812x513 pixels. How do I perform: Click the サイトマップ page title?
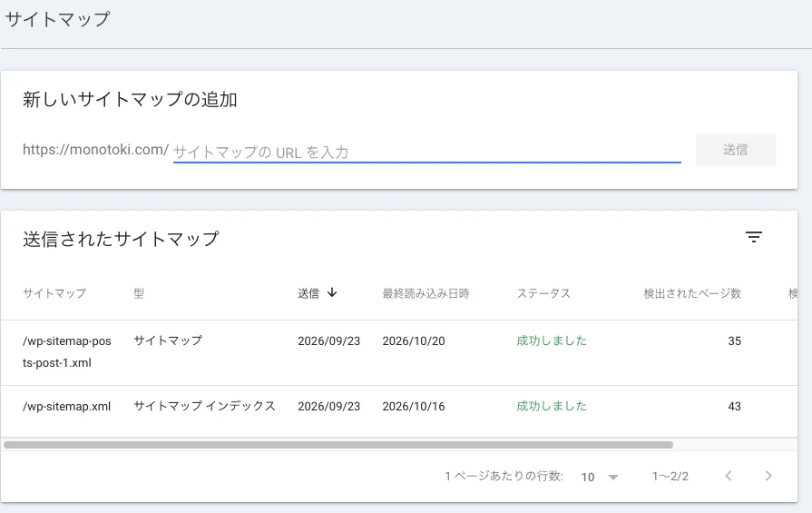57,19
